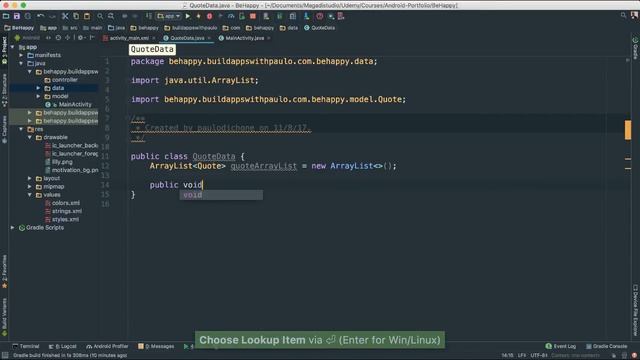This screenshot has width=640, height=360.
Task: Click the Profiler gauge toolbar icon
Action: (x=231, y=16)
